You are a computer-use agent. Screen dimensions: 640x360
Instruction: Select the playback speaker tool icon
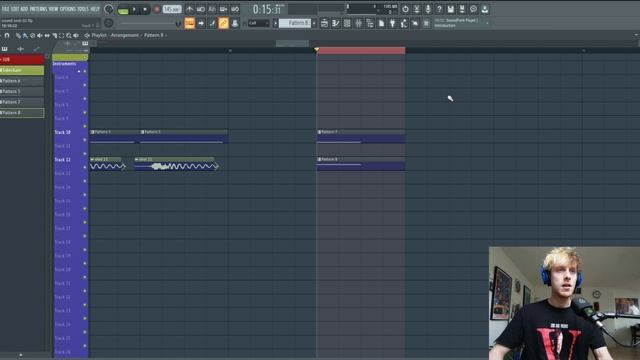pyautogui.click(x=76, y=36)
